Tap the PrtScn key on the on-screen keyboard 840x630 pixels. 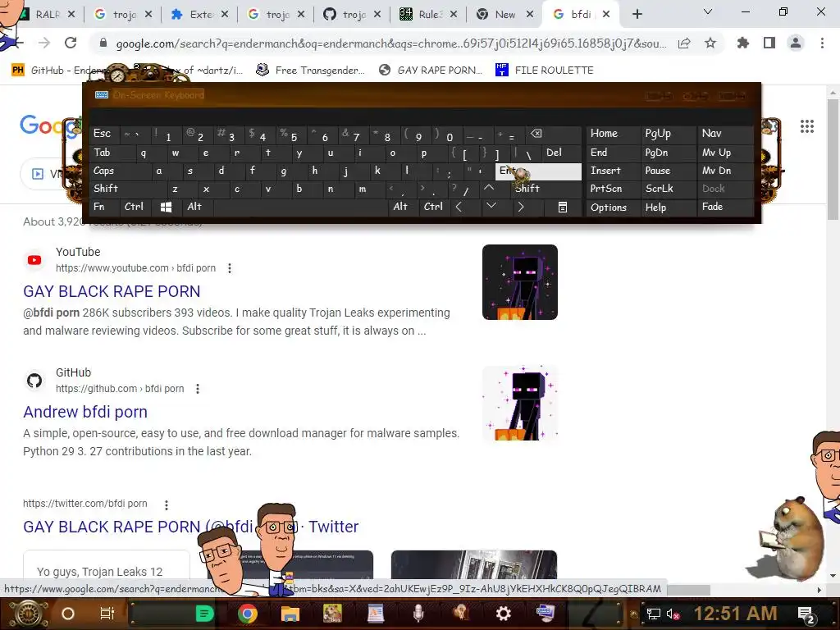(613, 189)
